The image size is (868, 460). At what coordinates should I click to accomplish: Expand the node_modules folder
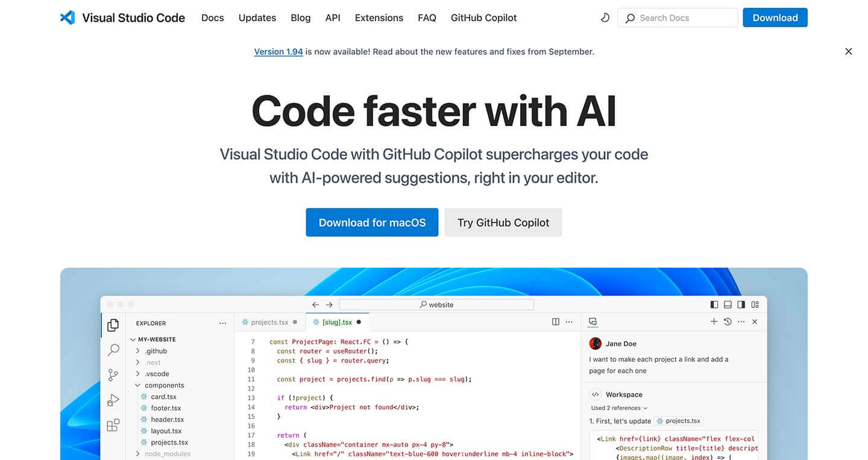click(138, 454)
